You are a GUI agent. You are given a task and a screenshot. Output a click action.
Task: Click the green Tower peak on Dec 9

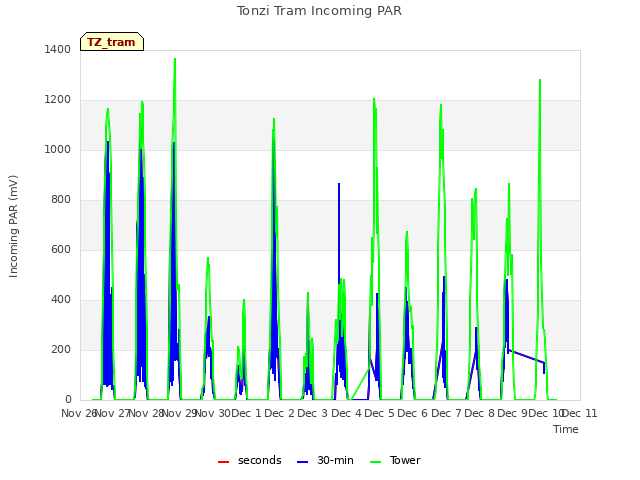[540, 81]
